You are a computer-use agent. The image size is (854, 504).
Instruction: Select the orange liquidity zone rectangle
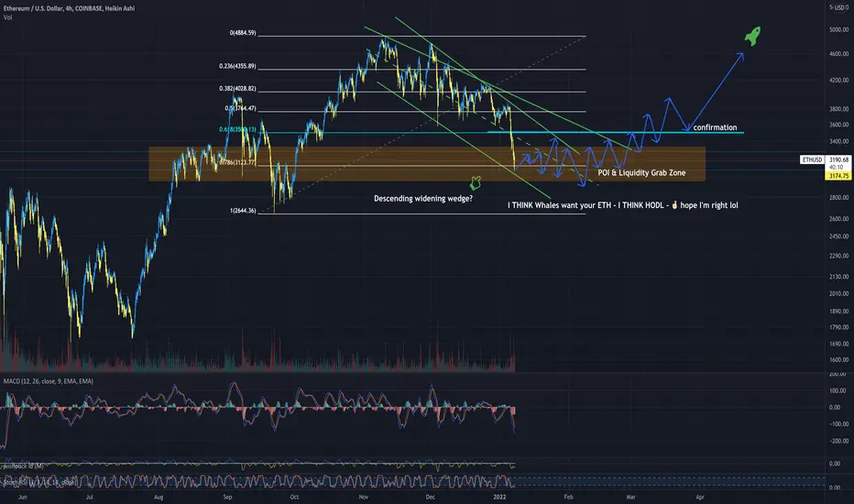(x=427, y=163)
